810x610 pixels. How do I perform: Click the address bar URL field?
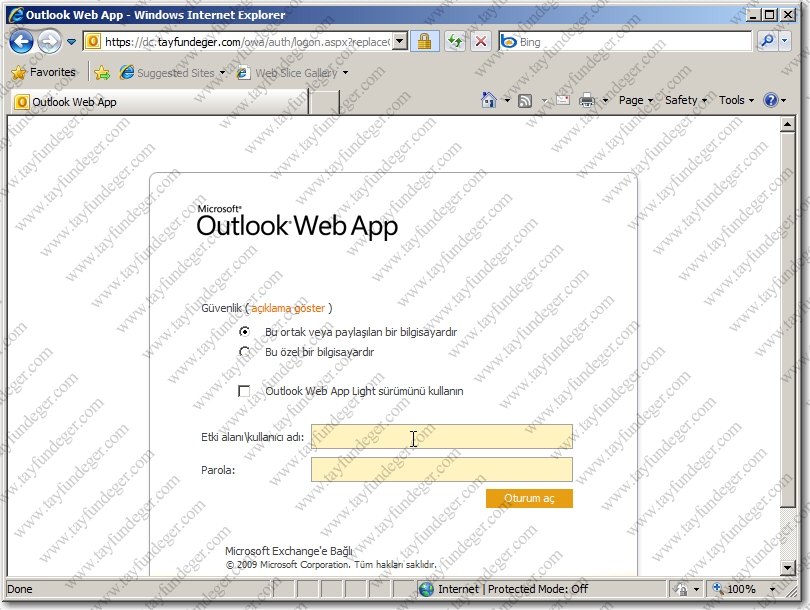(247, 42)
